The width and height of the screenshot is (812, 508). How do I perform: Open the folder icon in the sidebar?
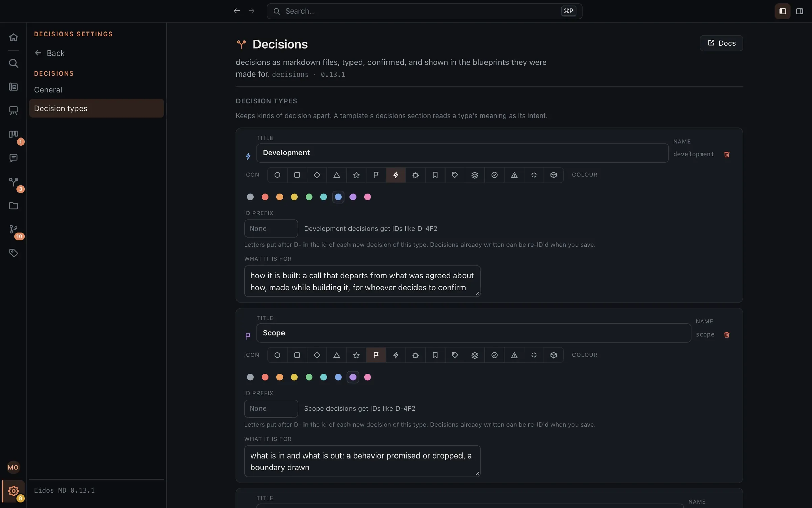point(13,206)
